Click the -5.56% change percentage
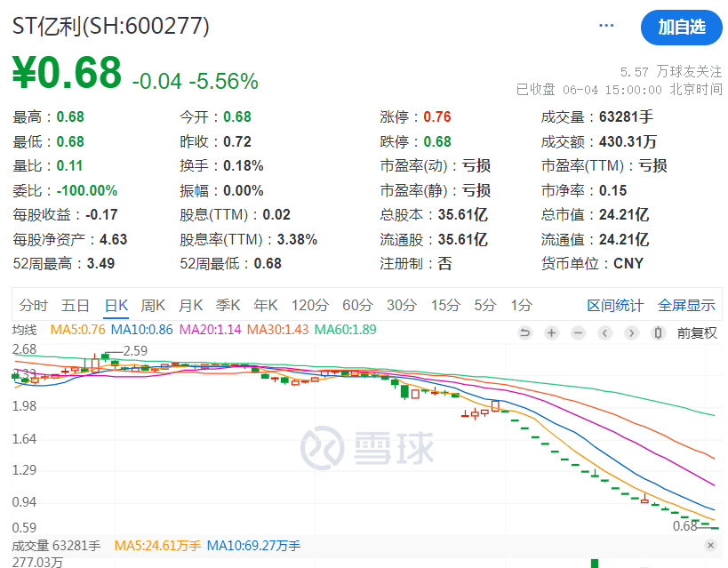 tap(223, 81)
